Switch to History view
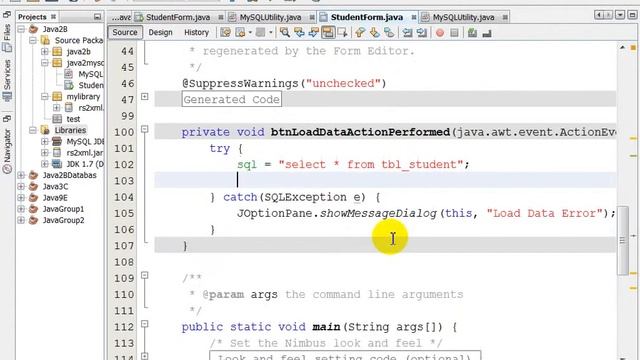Screen dimensions: 640x360 coord(196,32)
